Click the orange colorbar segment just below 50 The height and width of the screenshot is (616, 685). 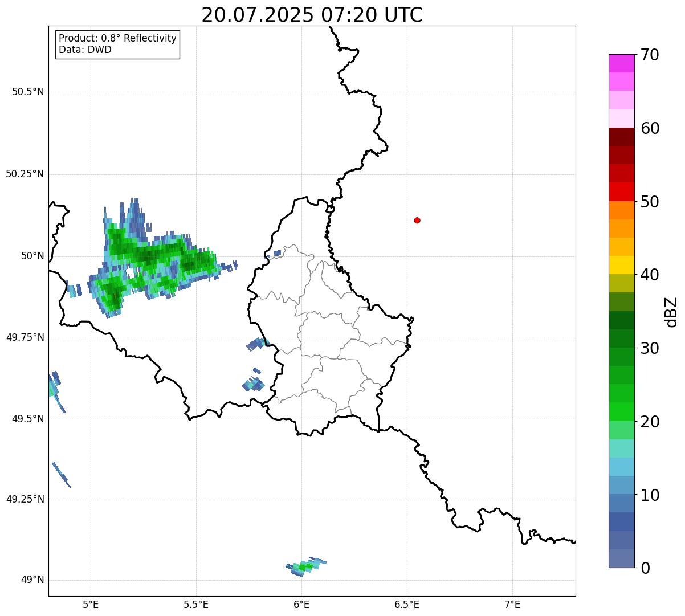click(x=622, y=210)
